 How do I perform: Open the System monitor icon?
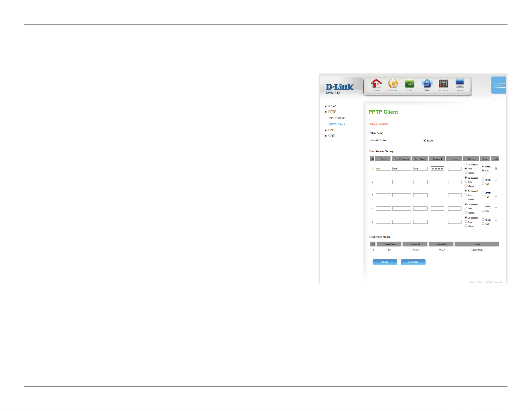click(460, 83)
